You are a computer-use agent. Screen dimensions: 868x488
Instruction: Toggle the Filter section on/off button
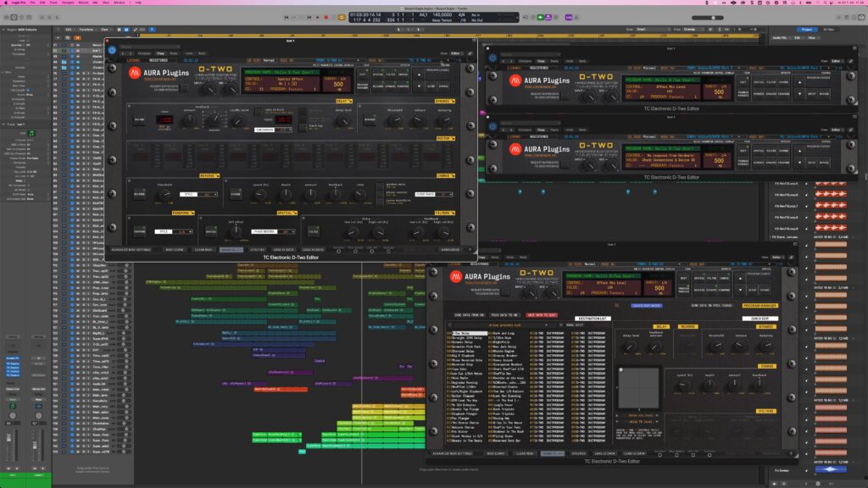(314, 232)
